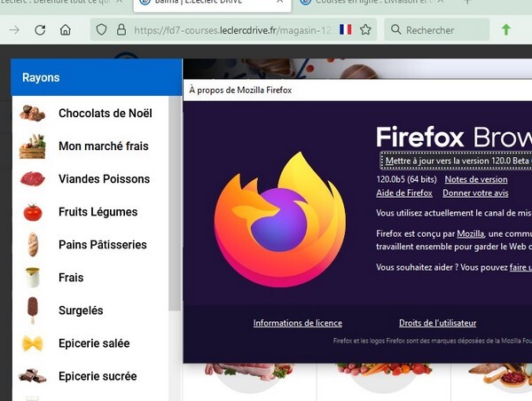
Task: Click the Rayons panel header
Action: (97, 77)
